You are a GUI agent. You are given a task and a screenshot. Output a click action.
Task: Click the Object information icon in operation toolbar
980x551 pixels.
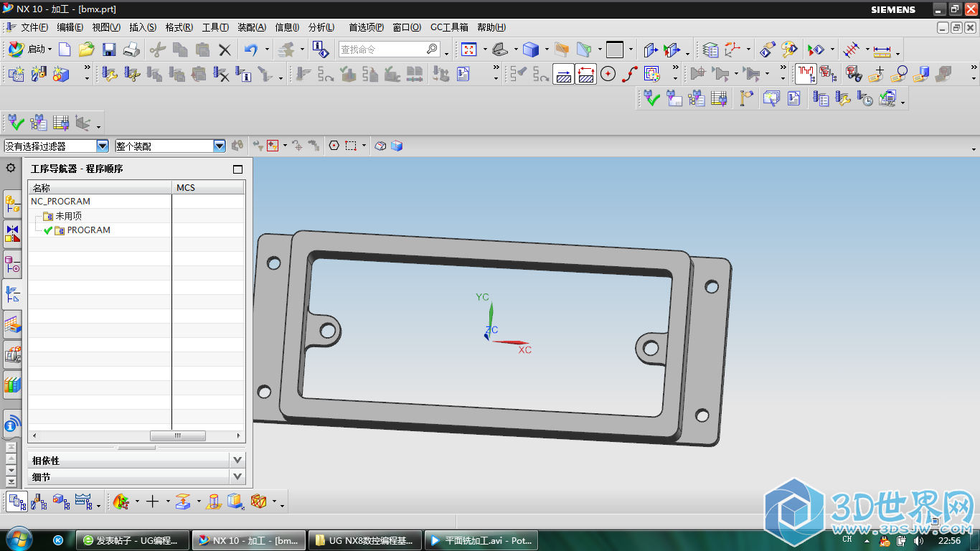244,73
